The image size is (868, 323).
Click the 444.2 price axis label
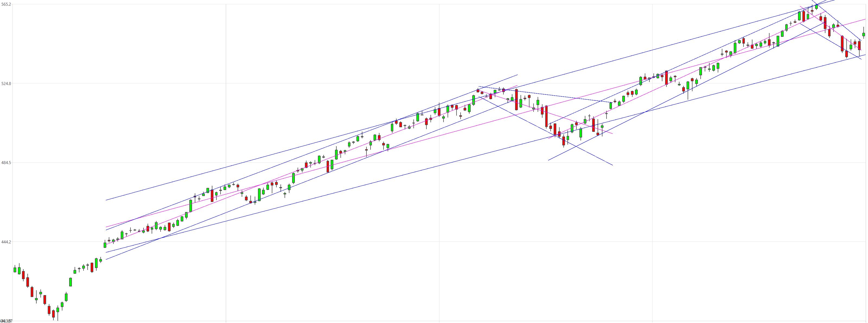click(x=6, y=242)
